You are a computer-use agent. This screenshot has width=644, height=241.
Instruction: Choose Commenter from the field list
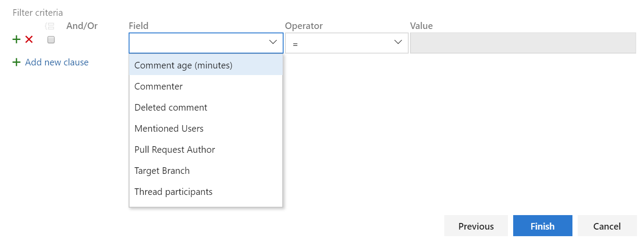pyautogui.click(x=206, y=86)
